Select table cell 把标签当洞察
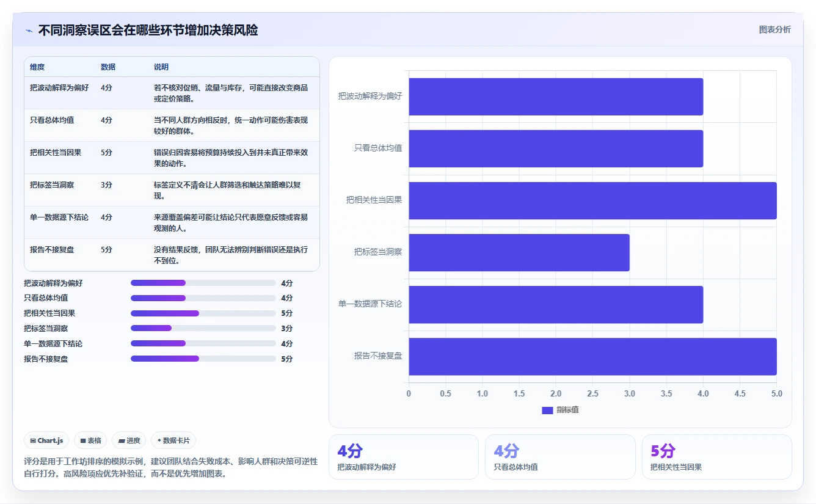 point(52,185)
